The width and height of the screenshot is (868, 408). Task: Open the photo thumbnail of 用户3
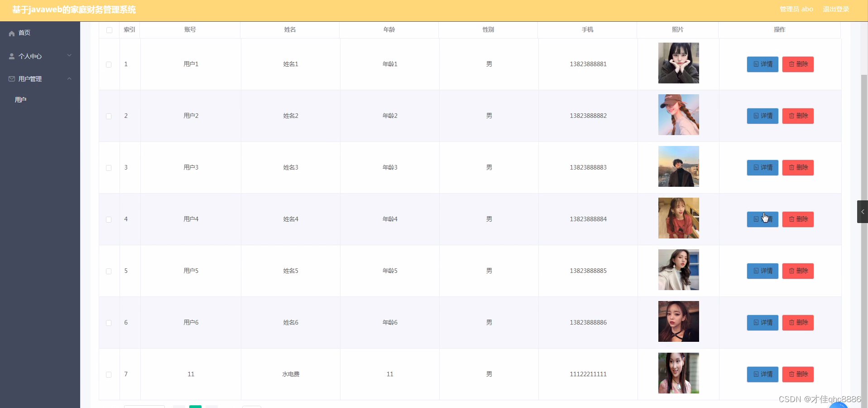678,166
